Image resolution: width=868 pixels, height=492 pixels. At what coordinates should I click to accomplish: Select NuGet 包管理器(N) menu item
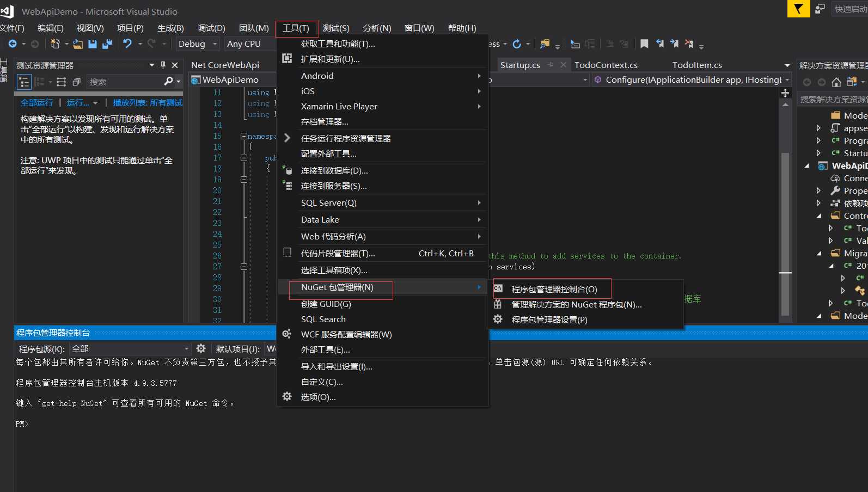383,287
